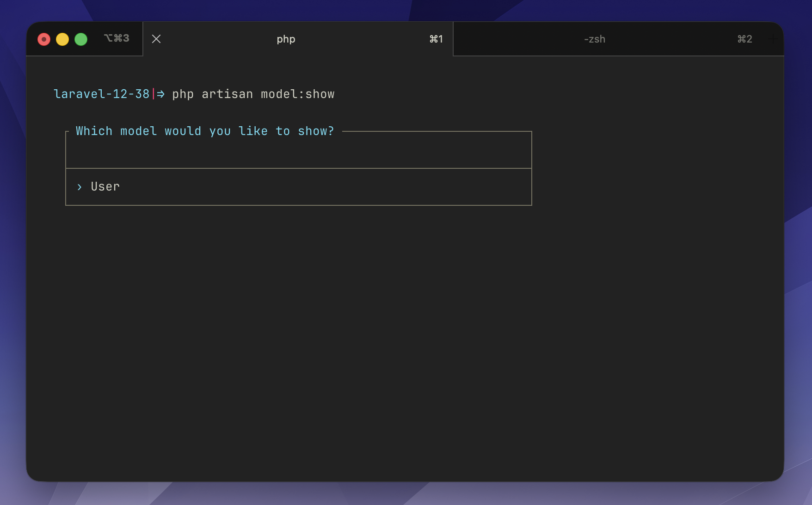This screenshot has width=812, height=505.
Task: Click the ⌘2 shortcut indicator on zsh tab
Action: [744, 39]
